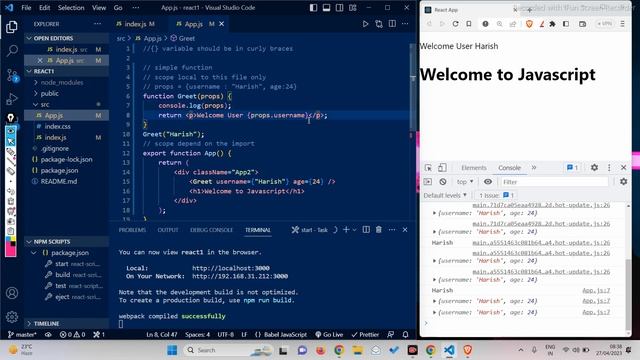The image size is (640, 360).
Task: Toggle the DevTools device toolbar
Action: pyautogui.click(x=442, y=168)
